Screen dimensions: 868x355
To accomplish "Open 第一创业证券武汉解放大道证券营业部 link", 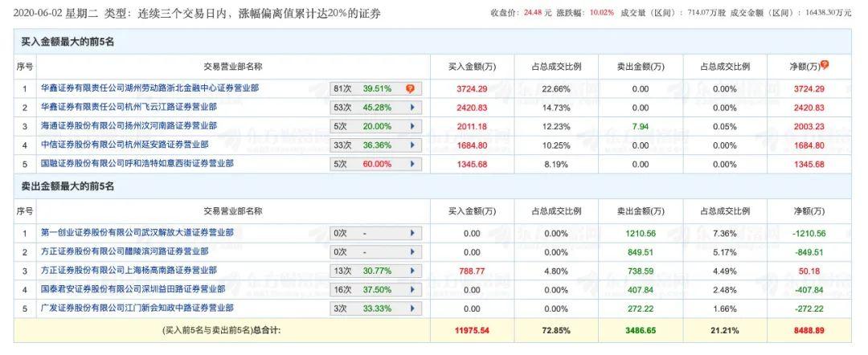I will (x=137, y=233).
